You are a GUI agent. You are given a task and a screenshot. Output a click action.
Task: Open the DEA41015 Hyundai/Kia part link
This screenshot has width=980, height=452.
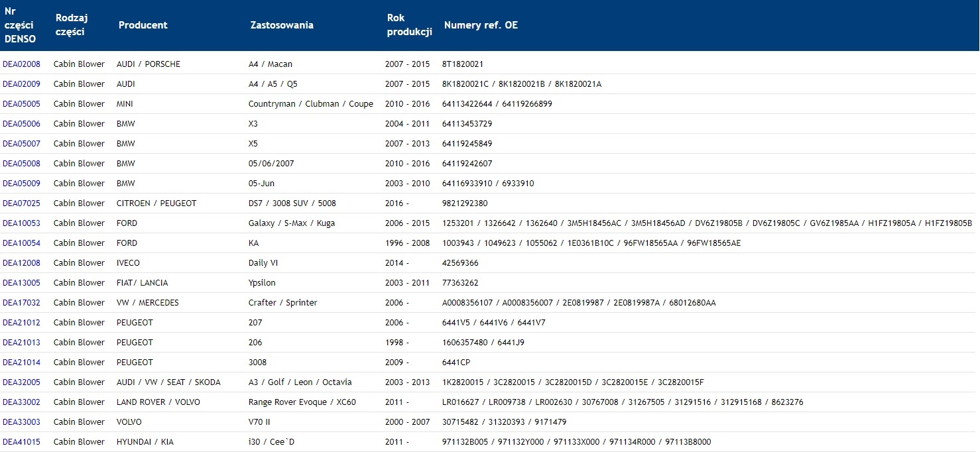point(21,442)
